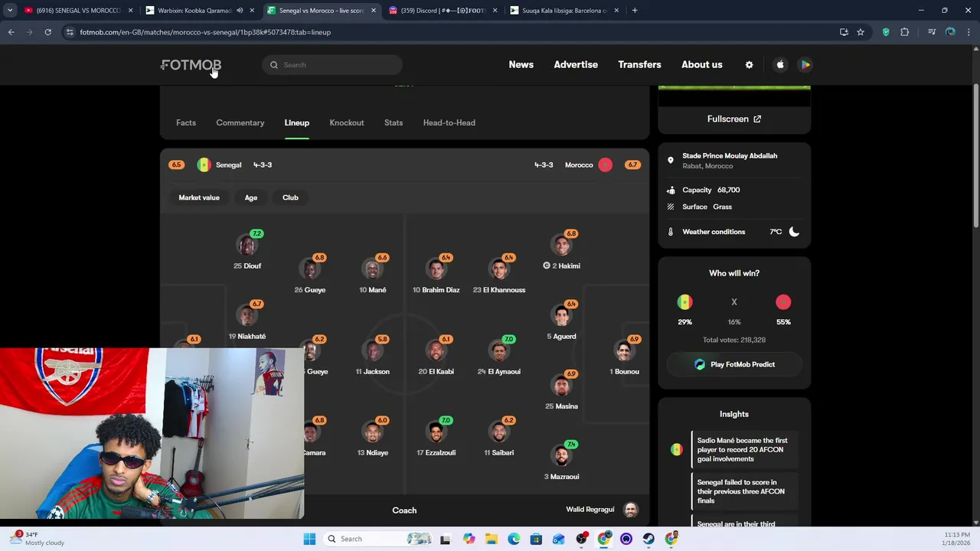Click the FotMob search field
Screen dimensions: 980x551
(x=332, y=65)
